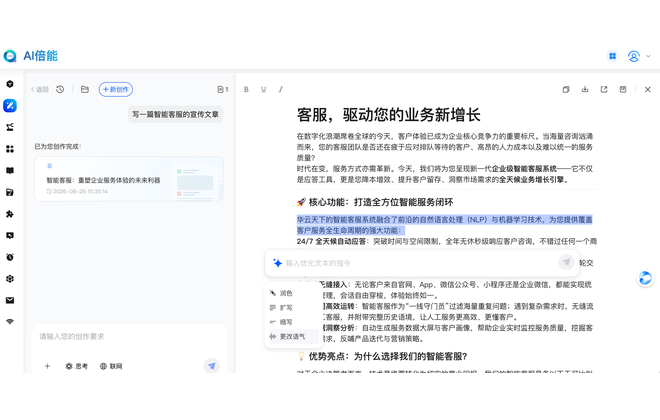Click the 输入优化文本的指令 input field

point(421,263)
